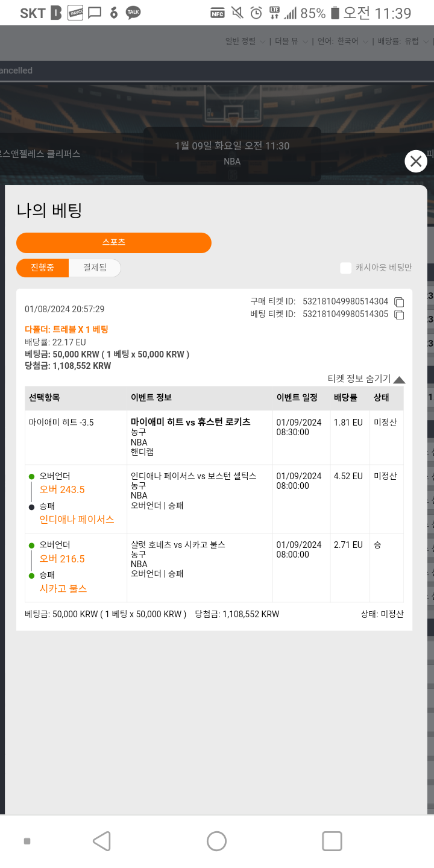
Task: Click the orange 스포츠 button
Action: click(114, 242)
